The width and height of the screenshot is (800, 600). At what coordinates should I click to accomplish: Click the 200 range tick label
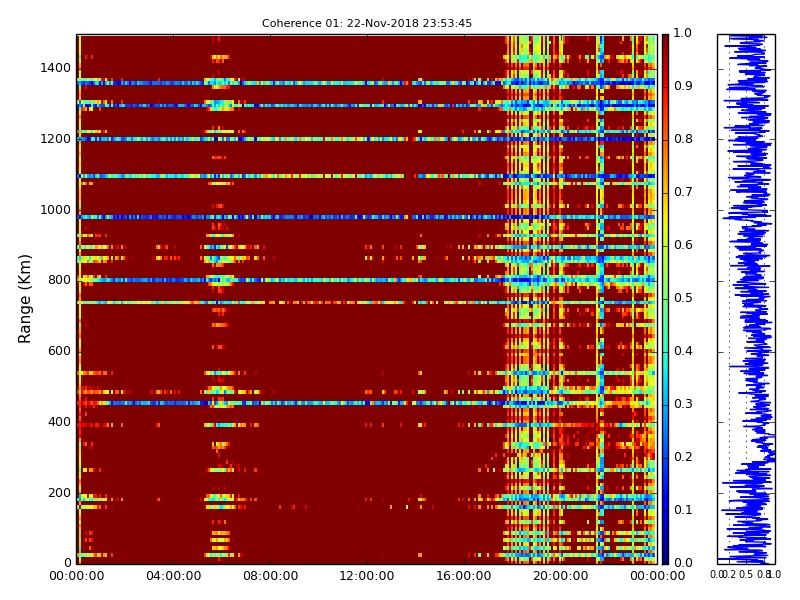[59, 493]
